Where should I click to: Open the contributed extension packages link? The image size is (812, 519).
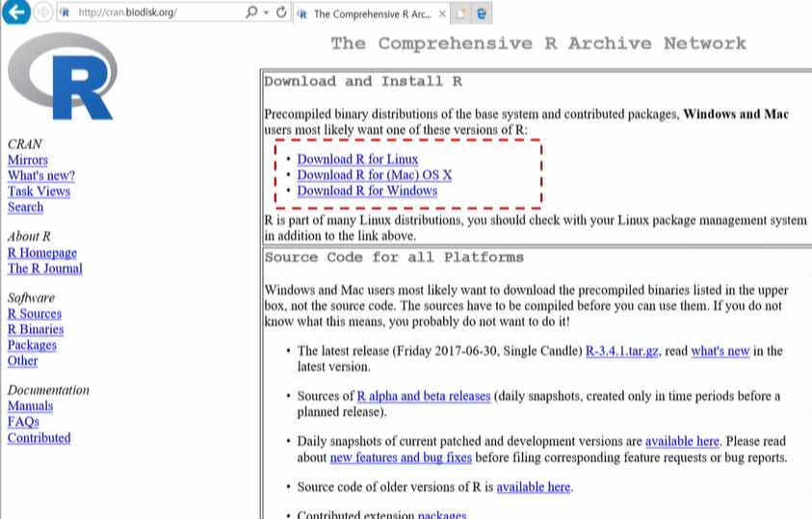442,514
